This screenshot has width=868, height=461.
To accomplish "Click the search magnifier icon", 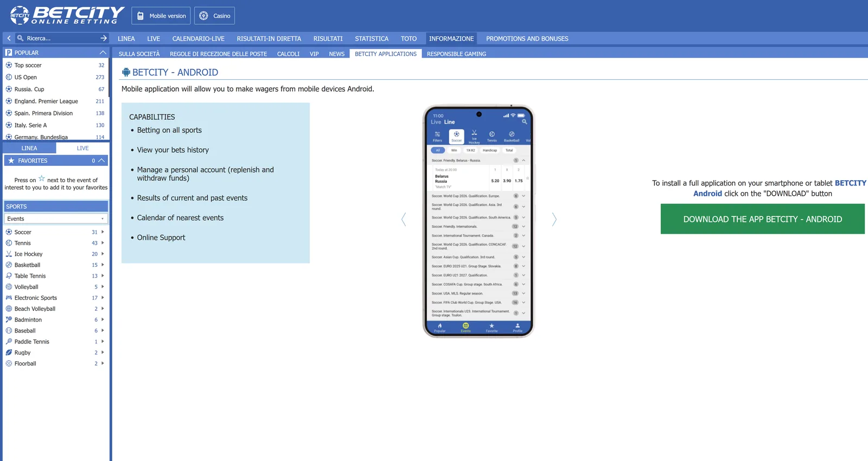I will click(20, 39).
